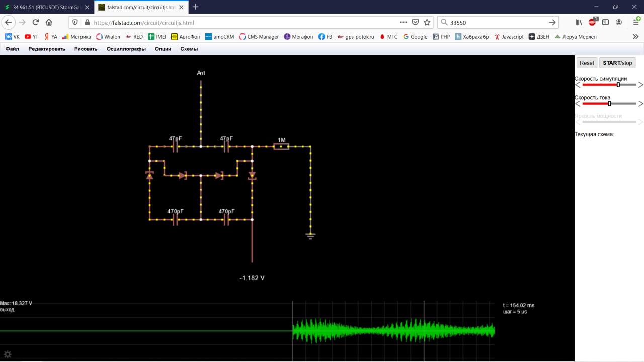Click the browser reload page icon
644x362 pixels.
coord(36,22)
